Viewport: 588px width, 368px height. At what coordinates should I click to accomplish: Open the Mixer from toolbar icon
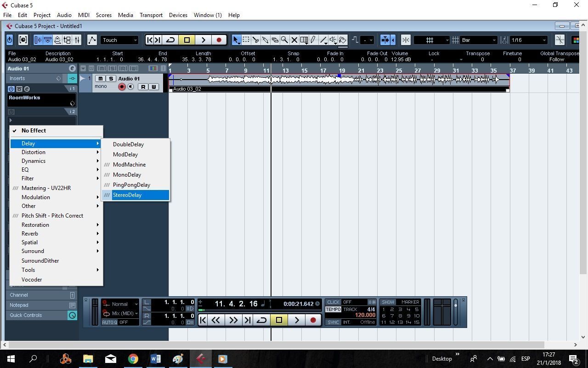pos(77,40)
